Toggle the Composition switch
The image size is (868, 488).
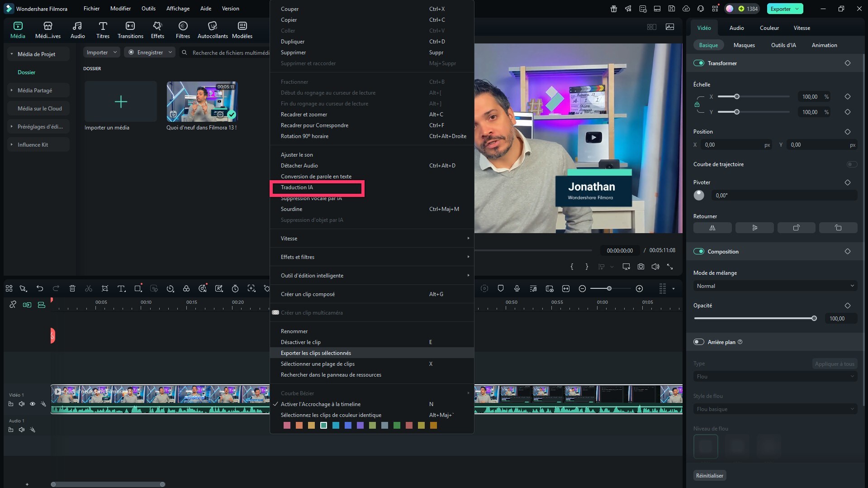[699, 251]
